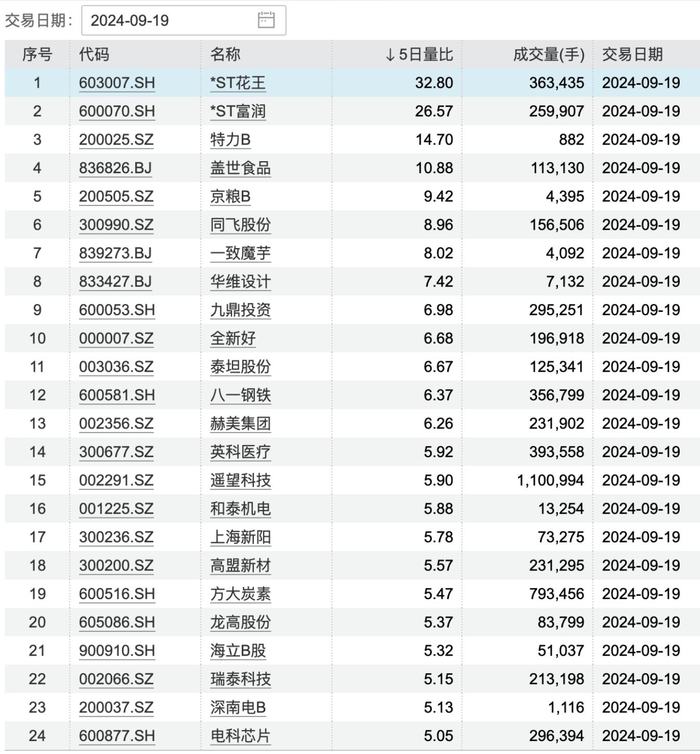Screen dimensions: 700x754
Task: Open the 高盟新材 stock name link
Action: tap(240, 565)
